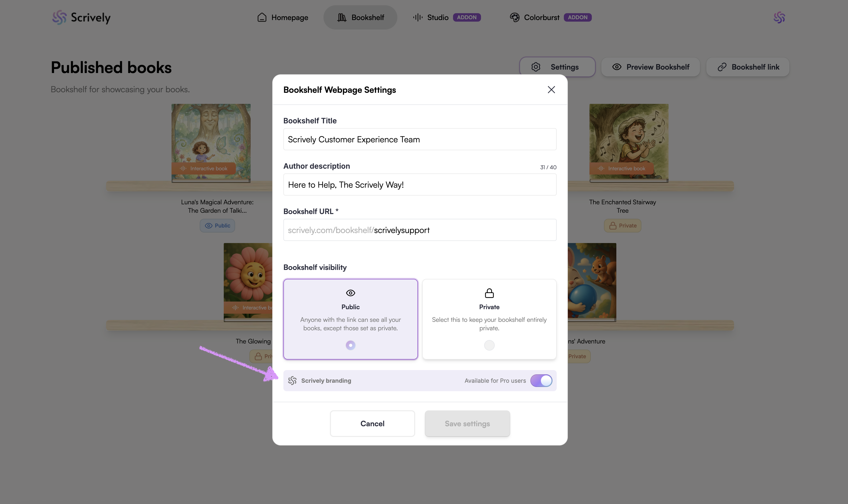Click the chain icon on Bookshelf link

click(x=722, y=67)
